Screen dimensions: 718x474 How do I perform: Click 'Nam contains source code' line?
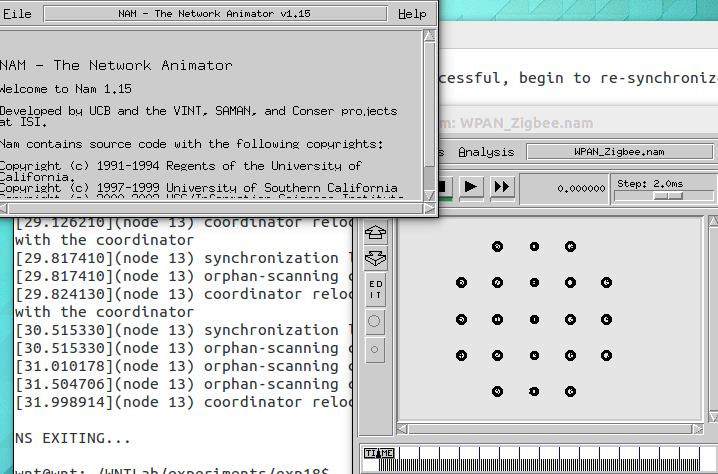(191, 144)
